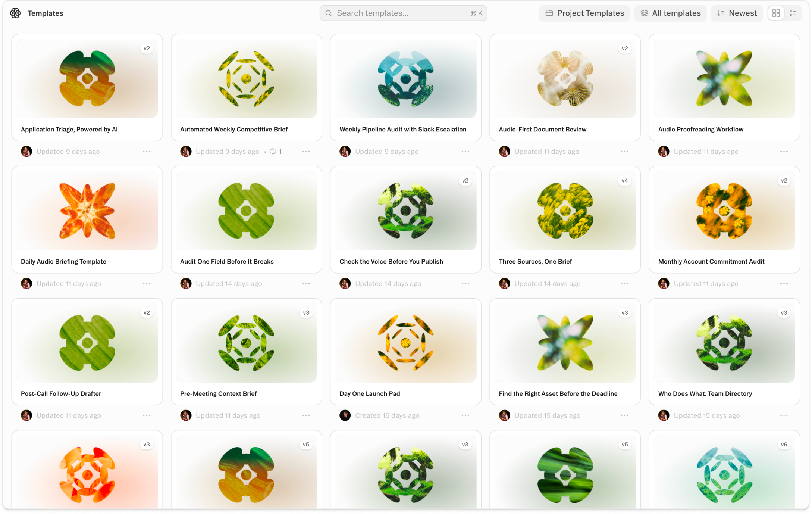
Task: Click the Monthly Account Commitment Audit title
Action: tap(711, 262)
